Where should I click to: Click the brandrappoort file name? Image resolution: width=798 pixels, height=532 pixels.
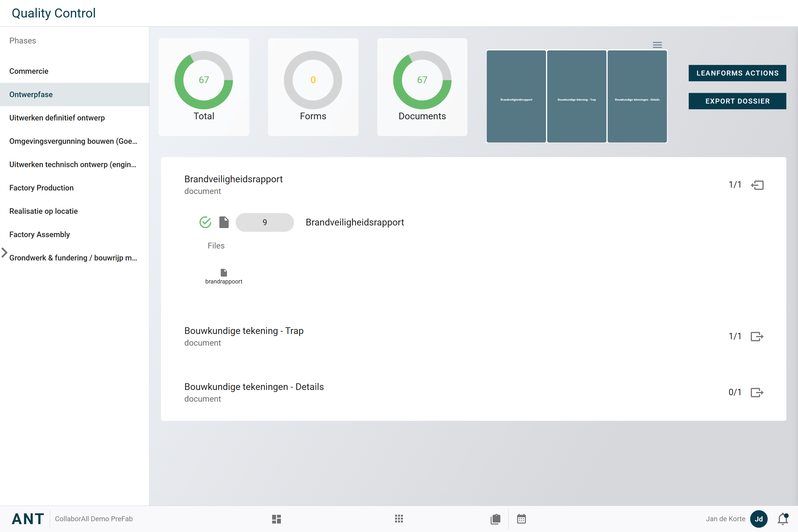[x=224, y=282]
